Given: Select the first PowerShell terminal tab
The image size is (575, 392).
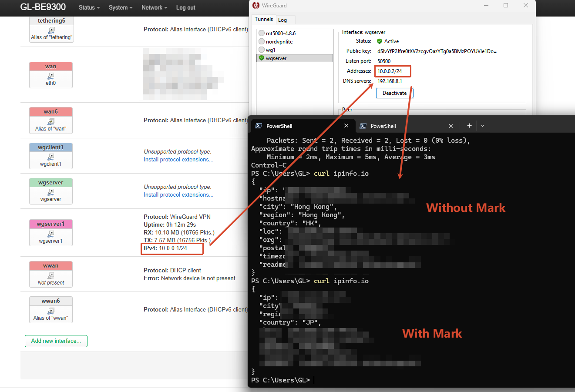Looking at the screenshot, I should click(303, 126).
